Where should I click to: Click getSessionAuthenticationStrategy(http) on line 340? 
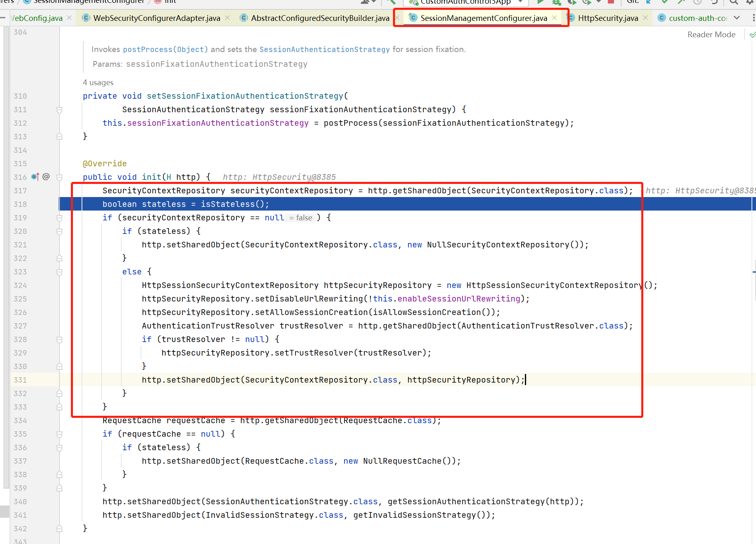[480, 501]
